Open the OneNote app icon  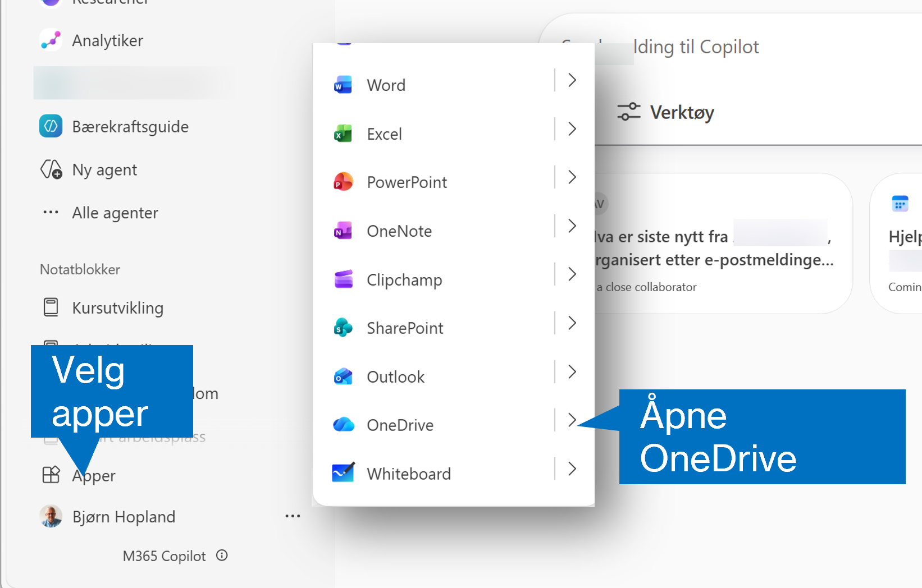point(343,231)
